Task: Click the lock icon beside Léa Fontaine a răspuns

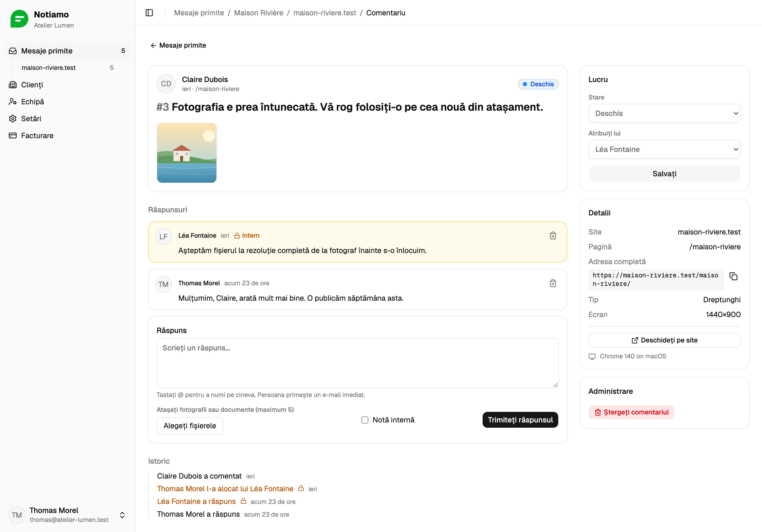Action: [x=243, y=501]
